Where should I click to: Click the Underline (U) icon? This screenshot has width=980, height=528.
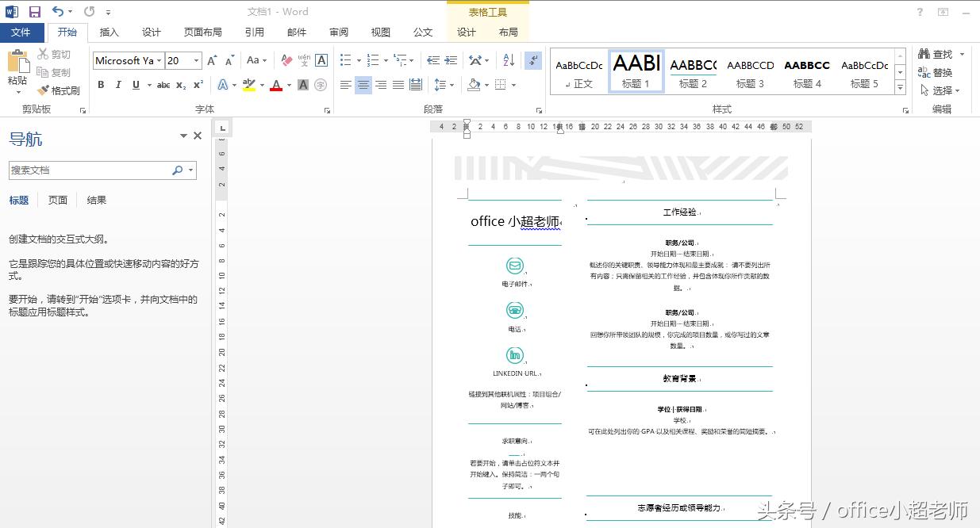[133, 83]
